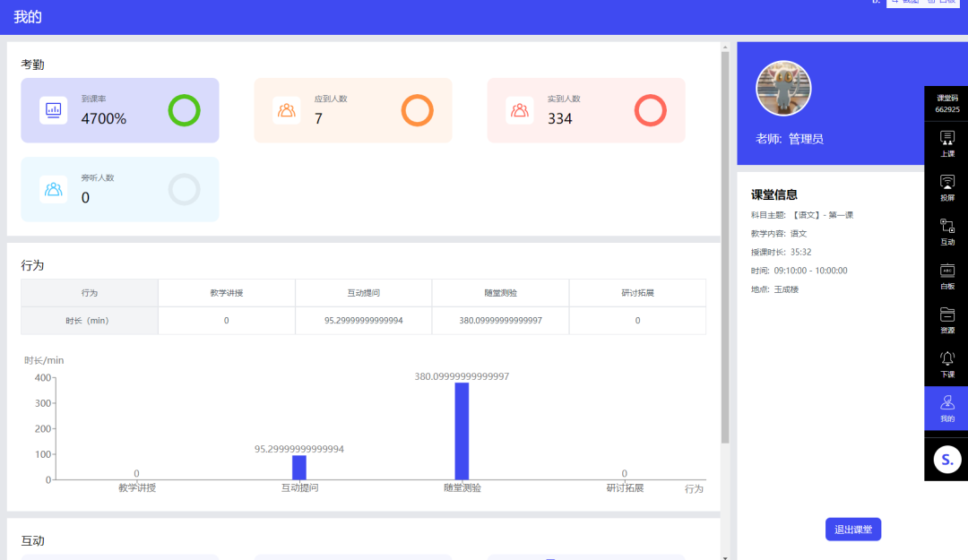Click the 下课 bell icon
Screen dimensions: 968x560
tap(946, 363)
